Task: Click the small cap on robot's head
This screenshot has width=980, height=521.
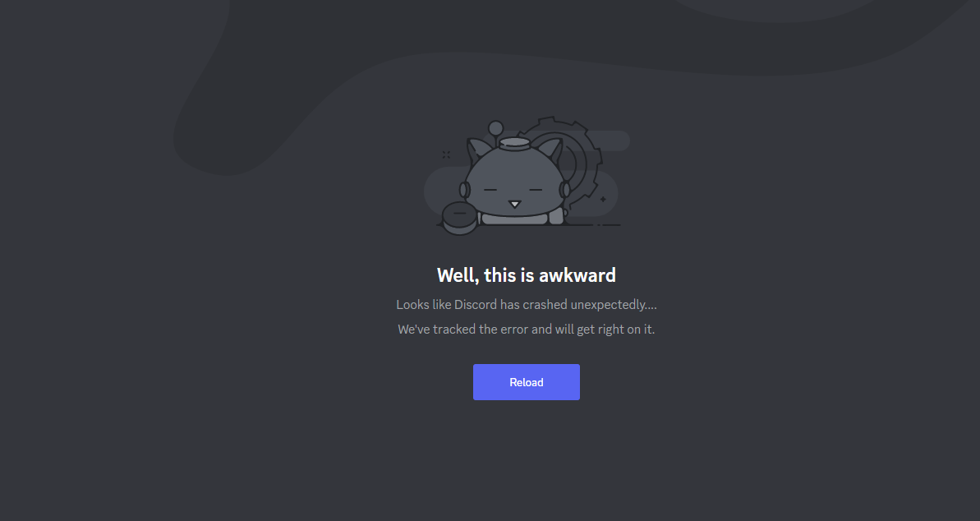Action: pyautogui.click(x=514, y=145)
